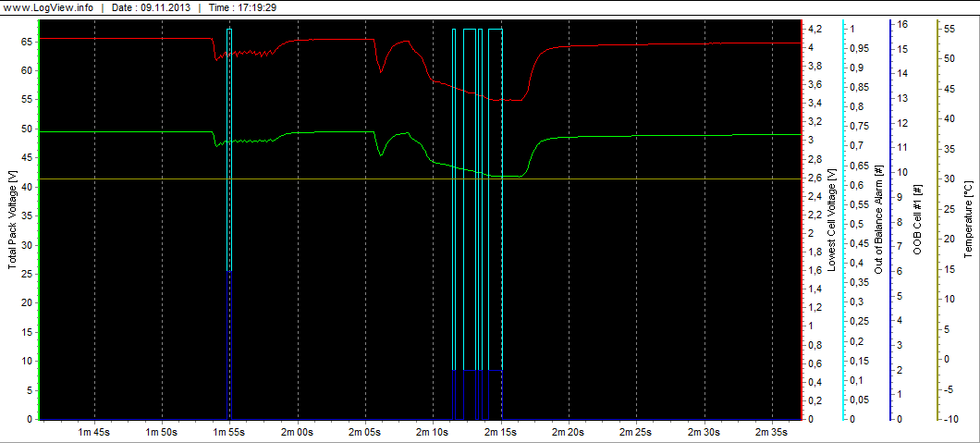Click the '2m 15s' time axis label
Image resolution: width=980 pixels, height=443 pixels.
(x=501, y=432)
